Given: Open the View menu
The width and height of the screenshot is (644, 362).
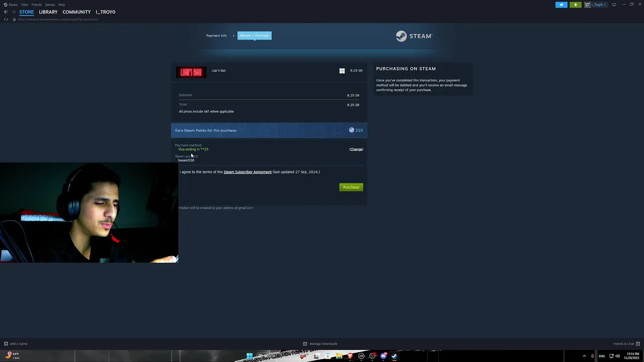Looking at the screenshot, I should [24, 5].
